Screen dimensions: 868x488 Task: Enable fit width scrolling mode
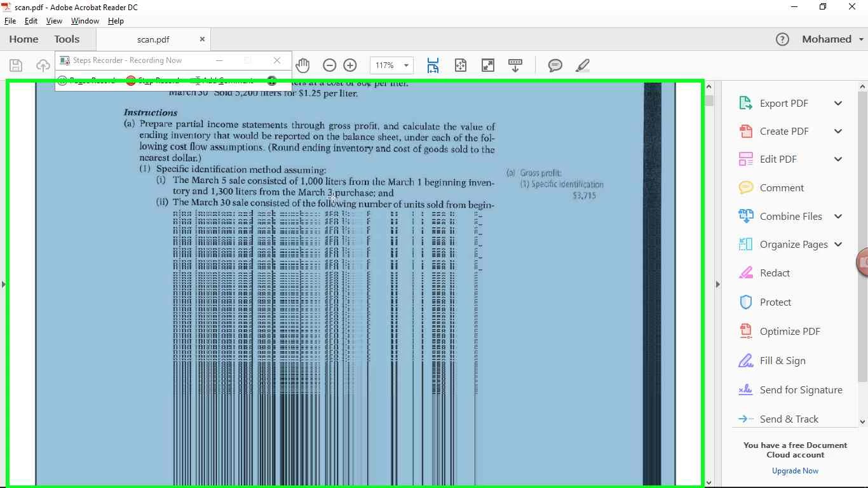433,65
